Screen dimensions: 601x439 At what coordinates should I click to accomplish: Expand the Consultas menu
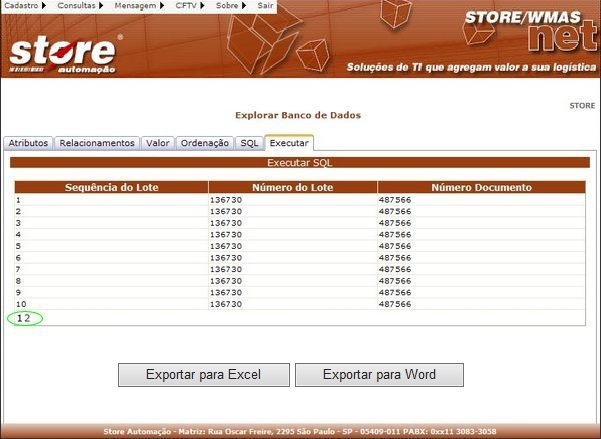(x=79, y=6)
